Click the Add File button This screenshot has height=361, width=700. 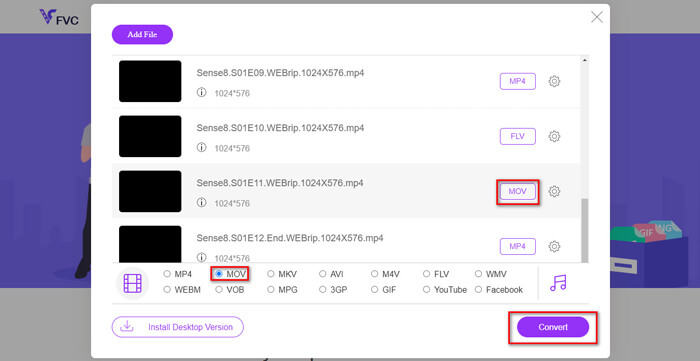click(142, 34)
